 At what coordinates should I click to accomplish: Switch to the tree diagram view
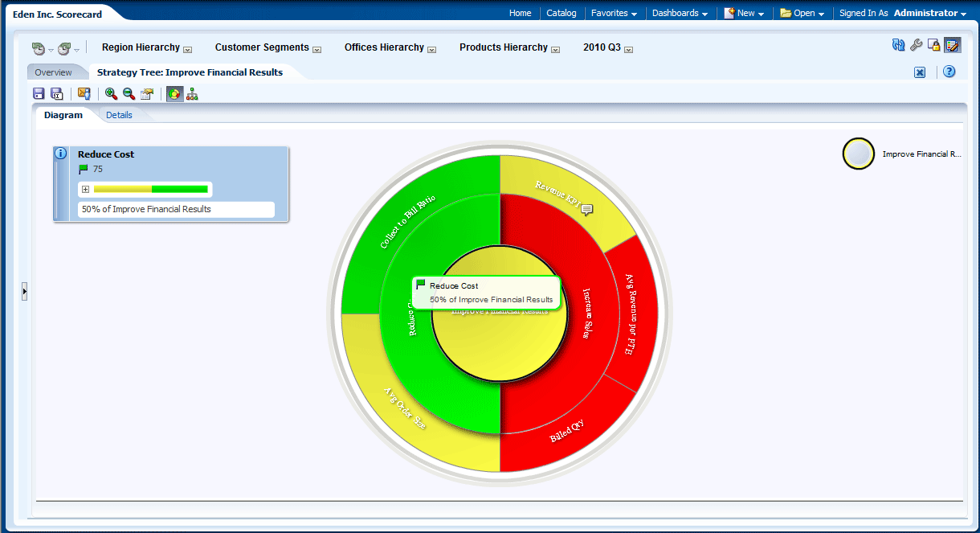192,94
